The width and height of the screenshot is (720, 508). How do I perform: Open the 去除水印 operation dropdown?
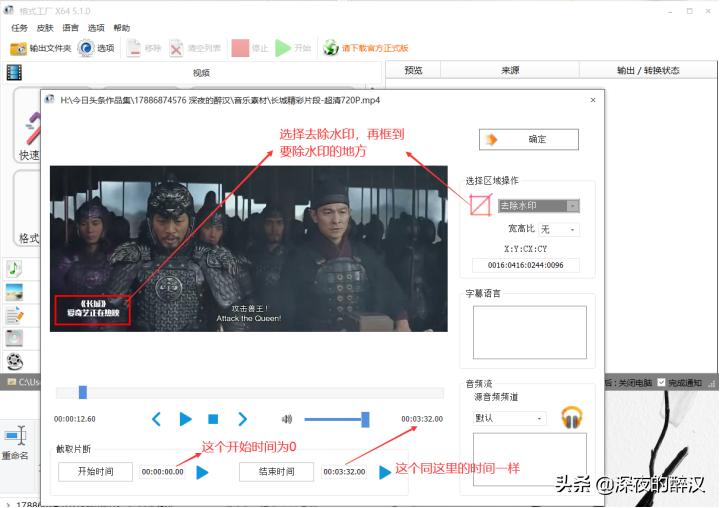[539, 206]
